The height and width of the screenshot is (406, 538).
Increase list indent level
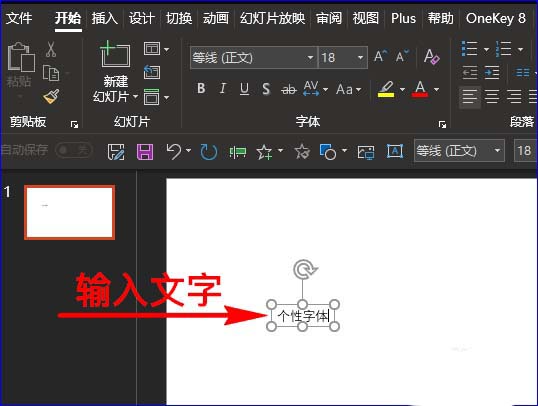tap(492, 72)
